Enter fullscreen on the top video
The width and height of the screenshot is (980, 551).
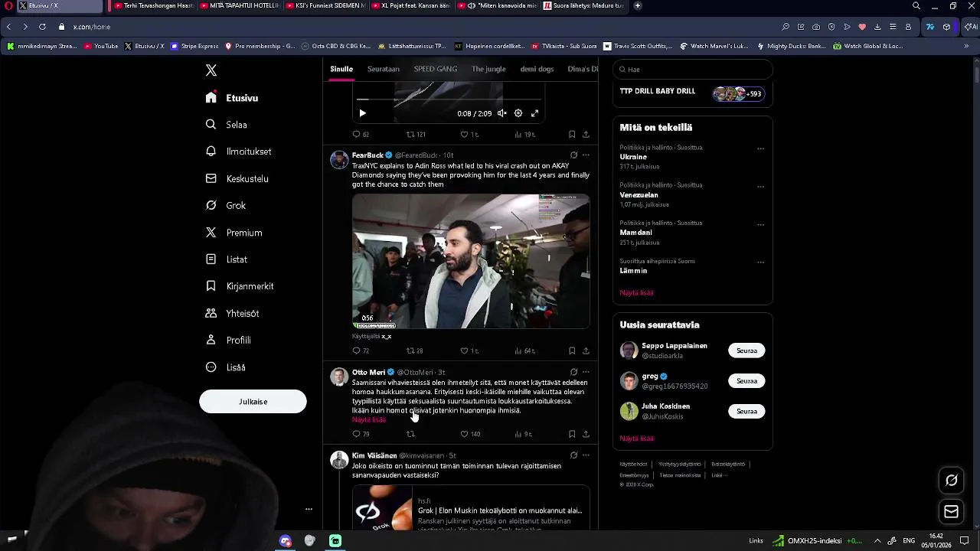(x=534, y=113)
